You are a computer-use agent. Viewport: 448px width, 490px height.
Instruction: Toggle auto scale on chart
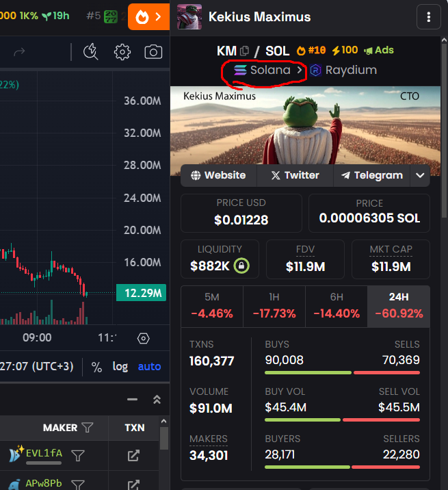pos(149,367)
